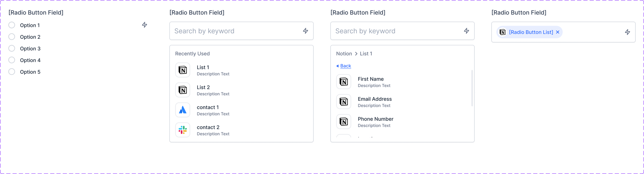Click lightning icon in Notion list search field
This screenshot has width=644, height=174.
(x=467, y=31)
